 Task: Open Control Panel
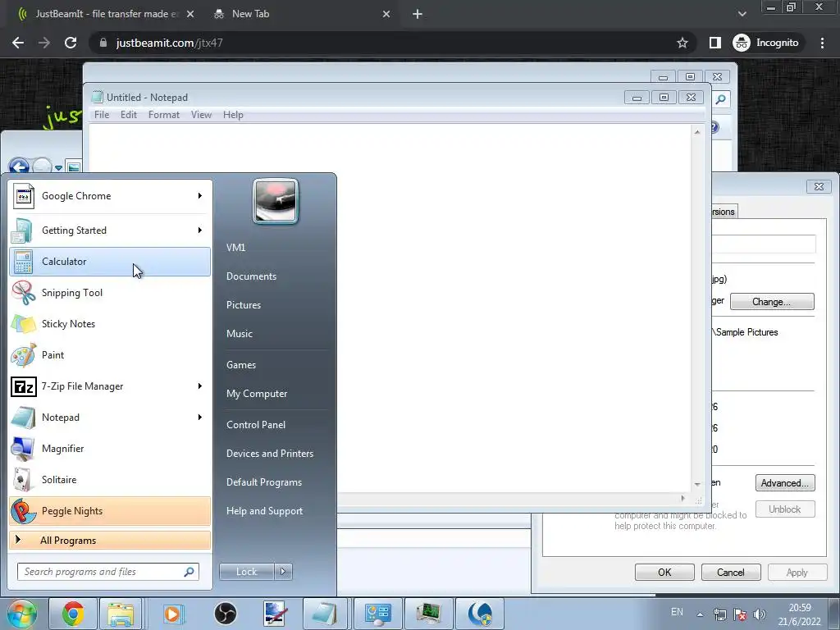tap(256, 425)
